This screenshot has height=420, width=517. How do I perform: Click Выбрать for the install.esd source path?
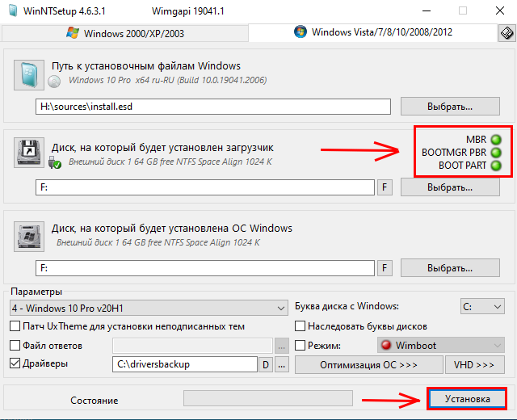tap(450, 106)
